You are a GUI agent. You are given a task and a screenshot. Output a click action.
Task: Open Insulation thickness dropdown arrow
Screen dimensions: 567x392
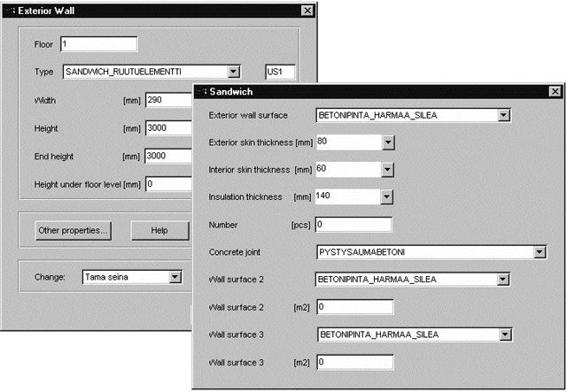[387, 196]
